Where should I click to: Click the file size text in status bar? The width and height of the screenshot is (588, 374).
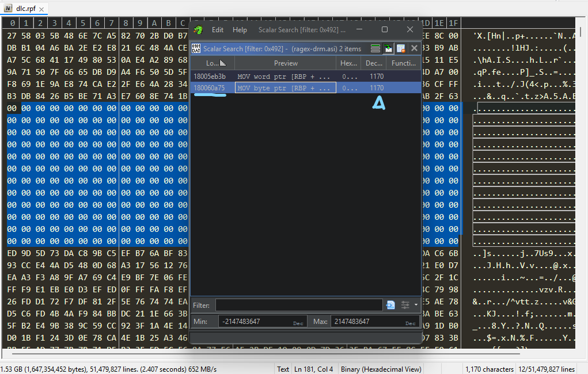pyautogui.click(x=108, y=369)
